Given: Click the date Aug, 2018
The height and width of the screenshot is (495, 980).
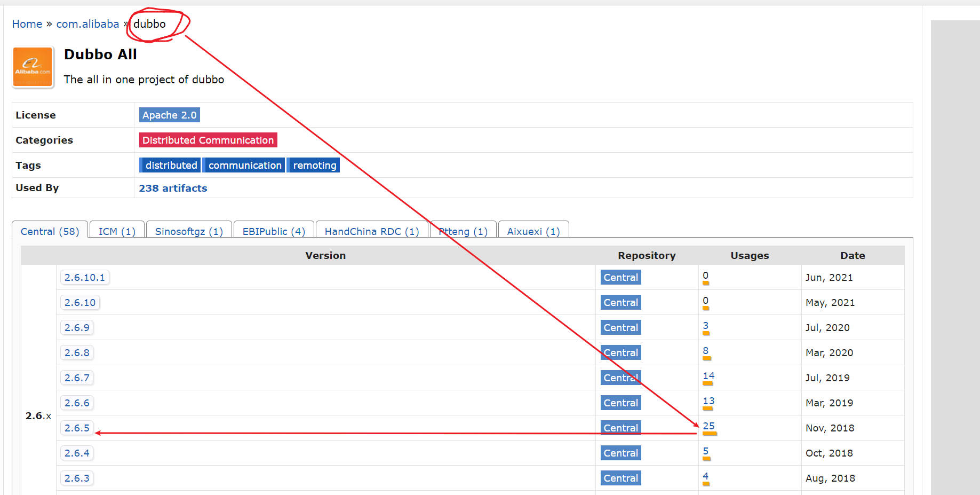Looking at the screenshot, I should (x=830, y=478).
